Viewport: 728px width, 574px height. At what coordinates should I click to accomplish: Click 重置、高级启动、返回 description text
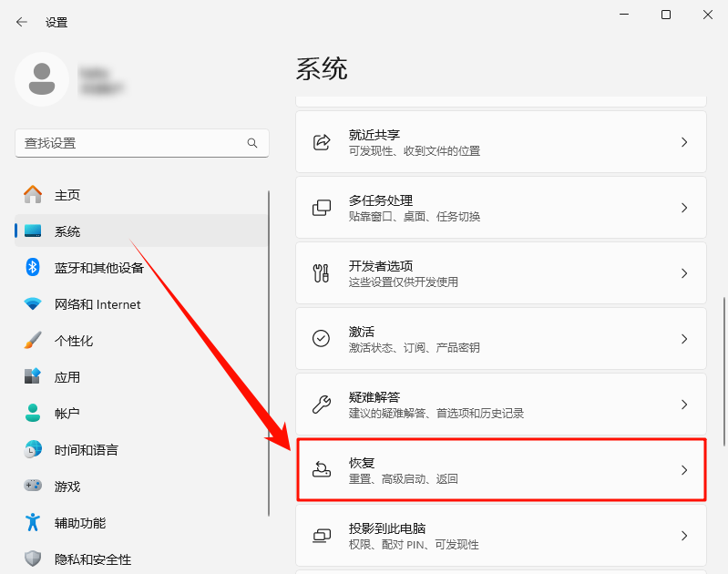(403, 479)
